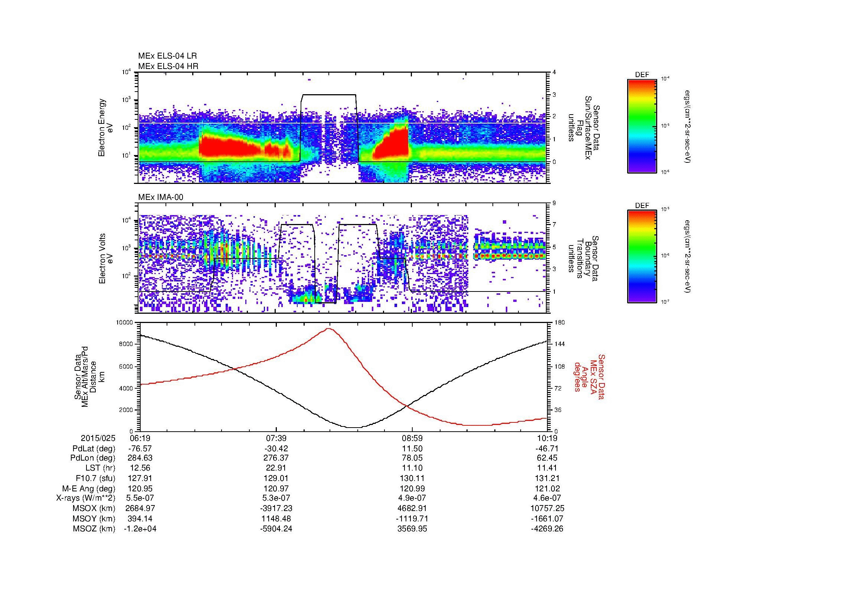868x613 pixels.
Task: Click the 'Sun/Surface/MEx Flag unitless' axis label
Action: (584, 128)
